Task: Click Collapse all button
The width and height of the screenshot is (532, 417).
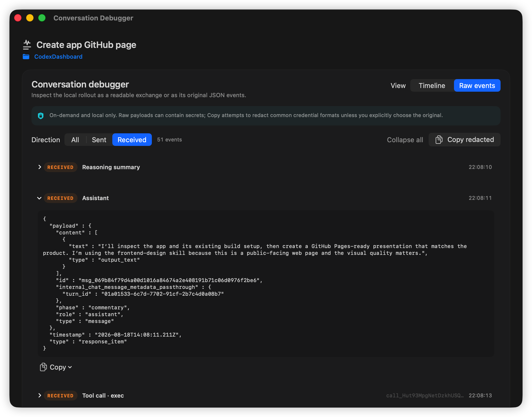Action: click(405, 140)
